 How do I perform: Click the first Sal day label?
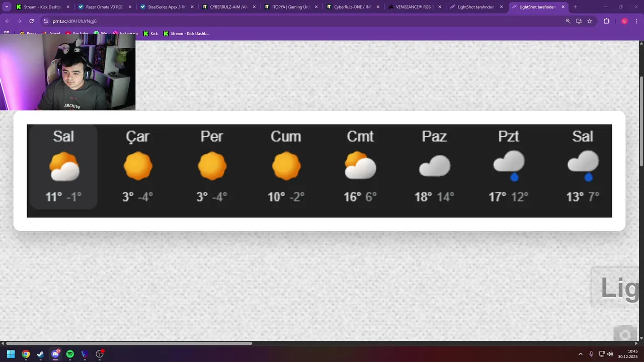63,136
